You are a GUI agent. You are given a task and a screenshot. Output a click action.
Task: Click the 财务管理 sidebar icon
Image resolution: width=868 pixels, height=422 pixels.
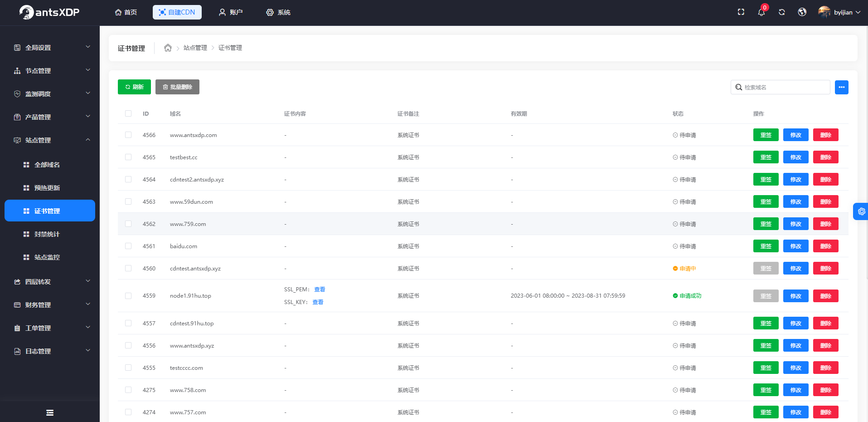(17, 305)
